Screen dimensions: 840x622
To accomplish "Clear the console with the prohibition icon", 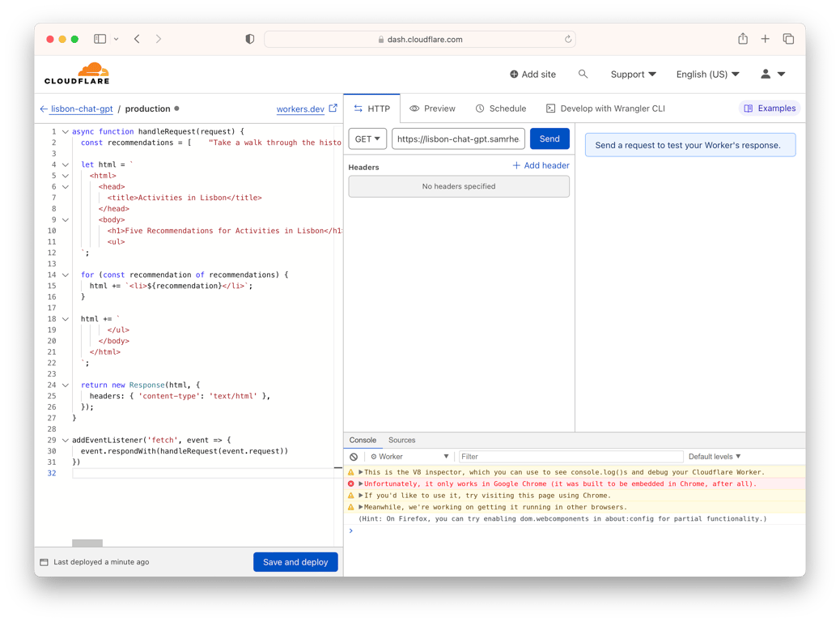I will pos(351,456).
